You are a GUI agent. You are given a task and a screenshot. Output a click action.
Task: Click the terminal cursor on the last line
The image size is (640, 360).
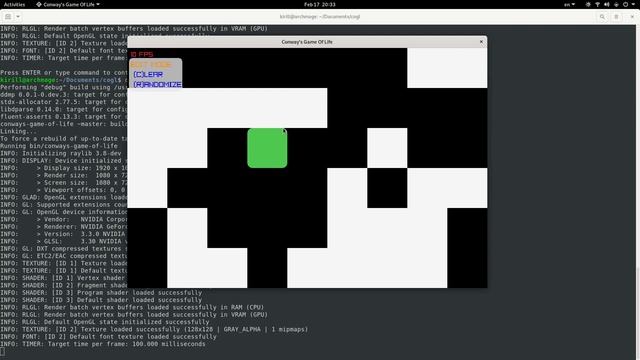[x=2, y=351]
